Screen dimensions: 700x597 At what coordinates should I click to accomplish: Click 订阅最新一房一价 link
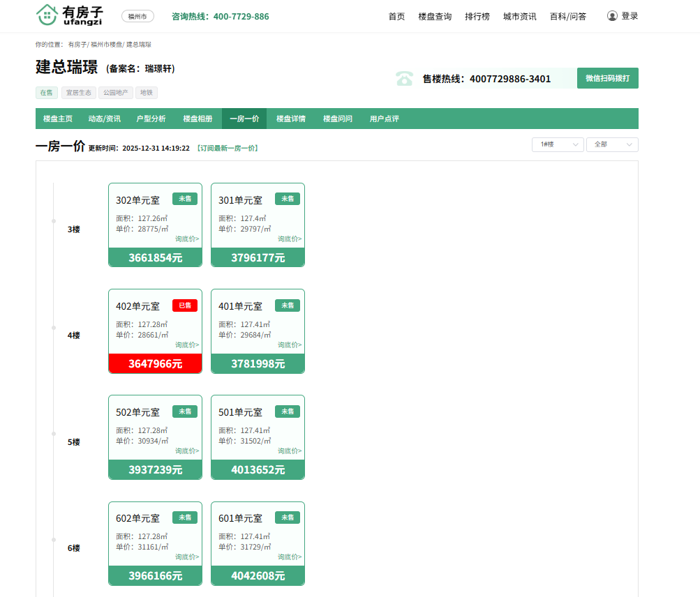[227, 149]
